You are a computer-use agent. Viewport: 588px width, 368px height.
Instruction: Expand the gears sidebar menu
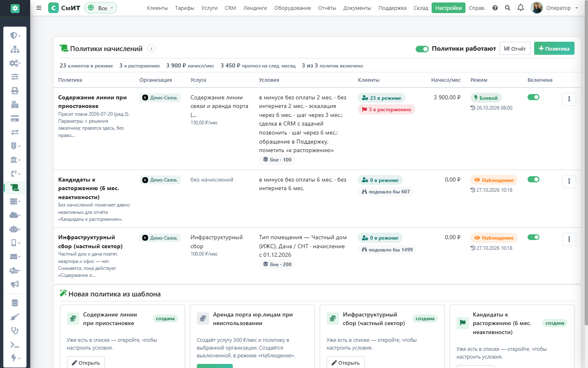pyautogui.click(x=15, y=63)
